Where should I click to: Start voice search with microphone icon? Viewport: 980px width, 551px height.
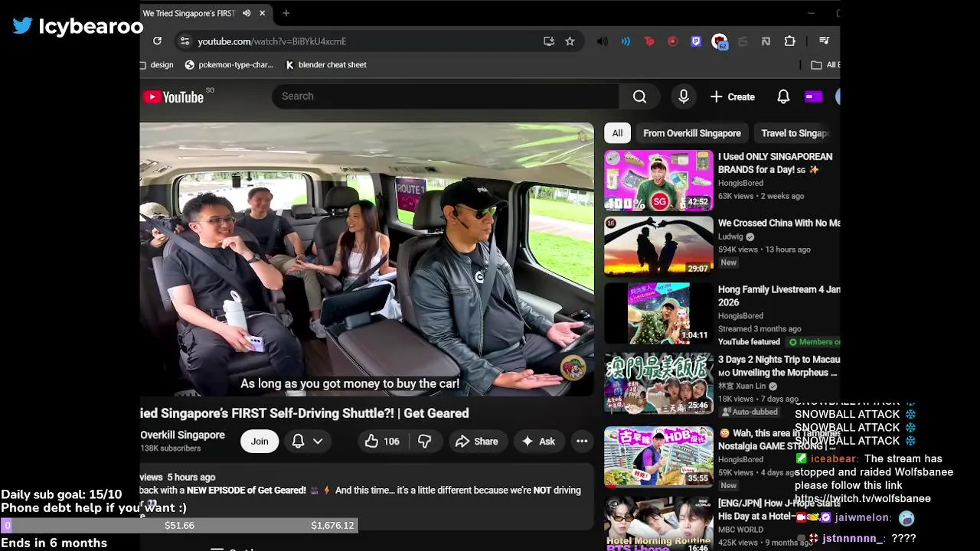[684, 96]
